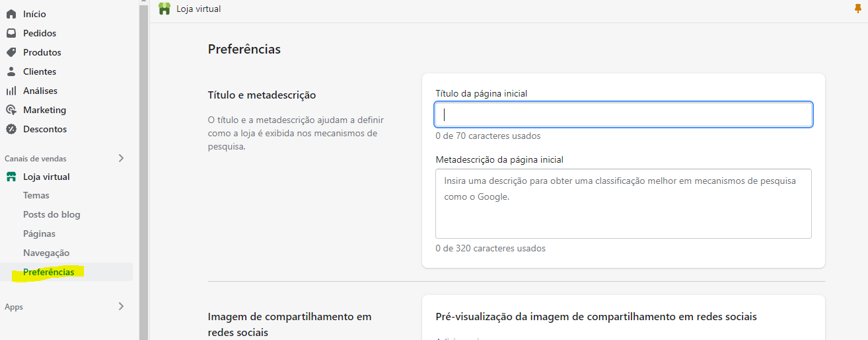Screen dimensions: 868x340
Task: Expand the Canais de vendas chevron
Action: (x=121, y=158)
